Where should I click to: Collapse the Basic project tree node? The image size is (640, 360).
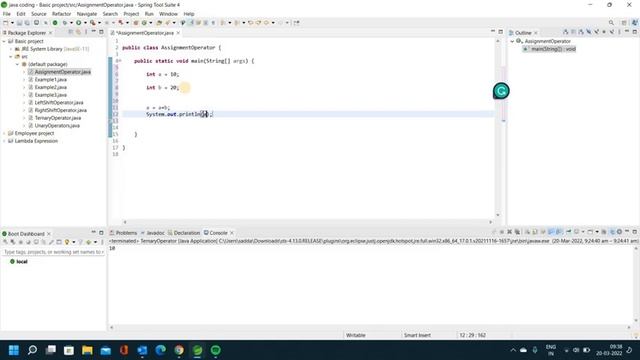click(4, 41)
